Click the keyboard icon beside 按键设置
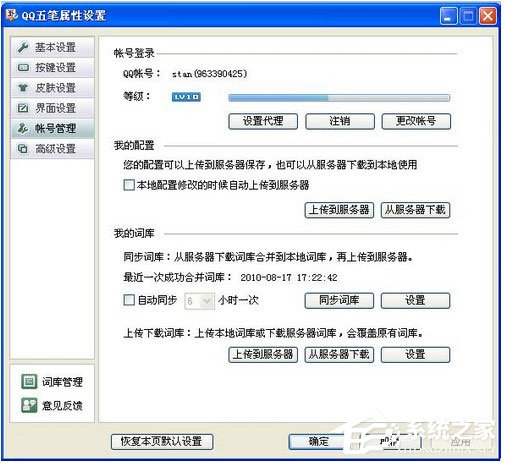 23,68
